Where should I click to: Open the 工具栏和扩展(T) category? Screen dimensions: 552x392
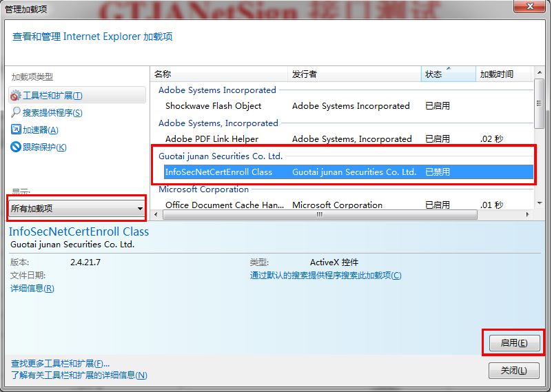point(77,95)
